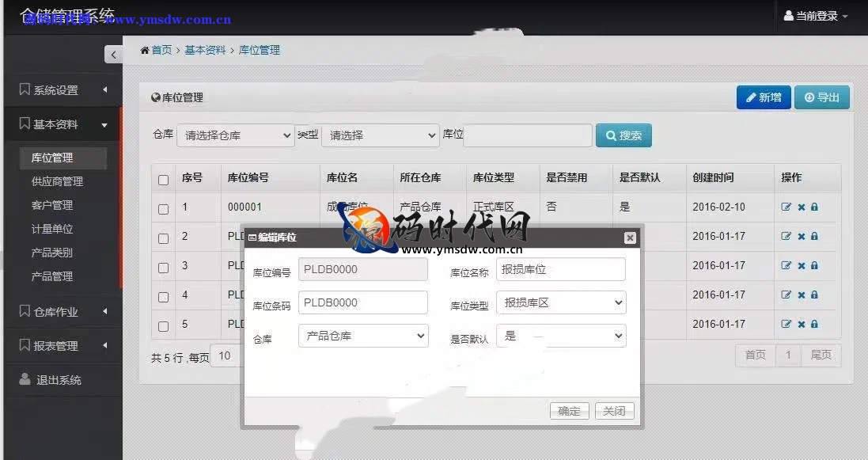Select 供应商管理 in the sidebar
The height and width of the screenshot is (460, 868).
(57, 181)
